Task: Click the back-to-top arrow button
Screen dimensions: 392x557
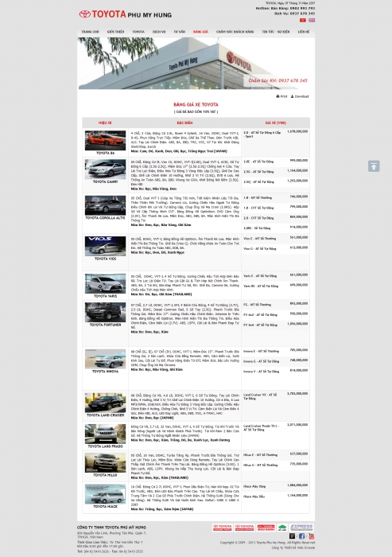Action: coord(374,166)
